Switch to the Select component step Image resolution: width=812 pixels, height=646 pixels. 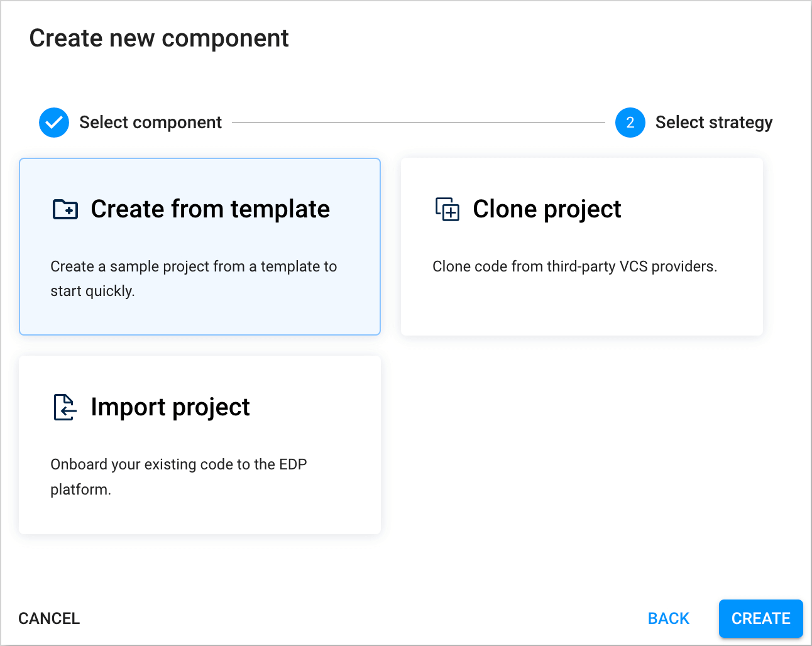(x=150, y=123)
